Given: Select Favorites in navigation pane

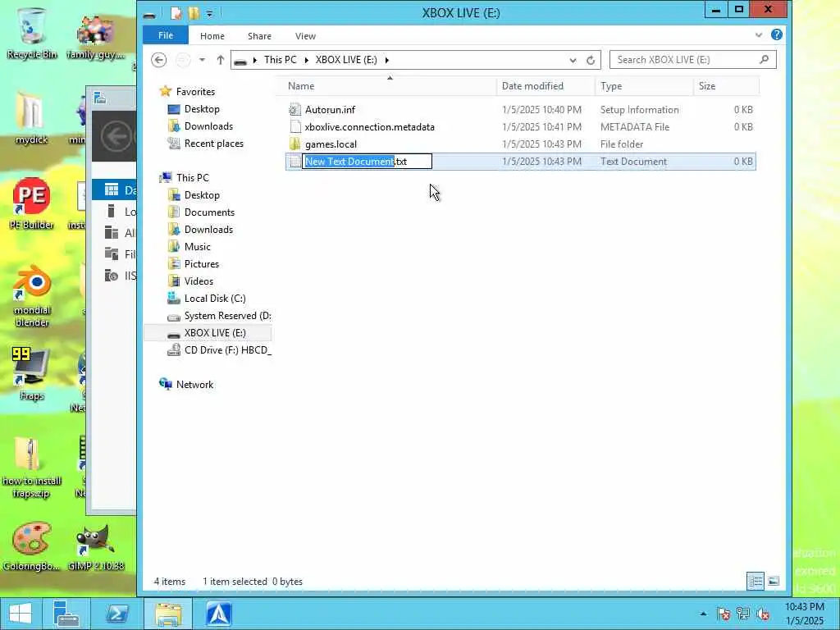Looking at the screenshot, I should click(195, 92).
